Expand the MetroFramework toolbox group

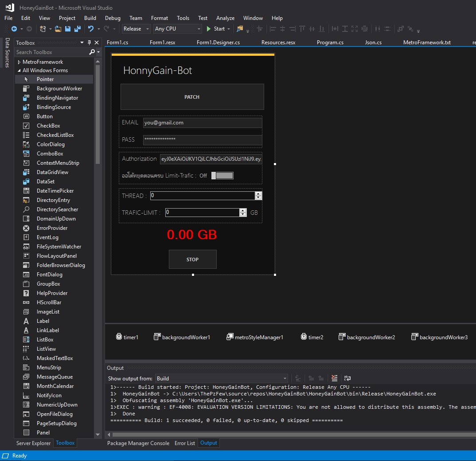(19, 62)
